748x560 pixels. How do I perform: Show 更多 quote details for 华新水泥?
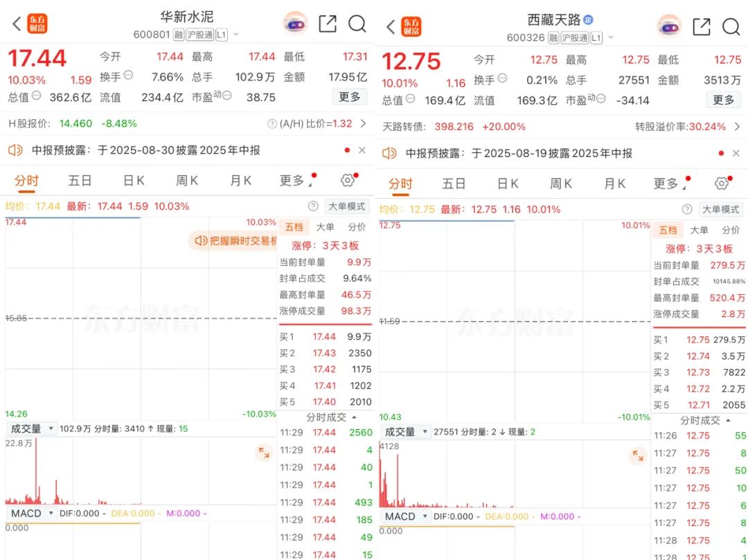[350, 97]
